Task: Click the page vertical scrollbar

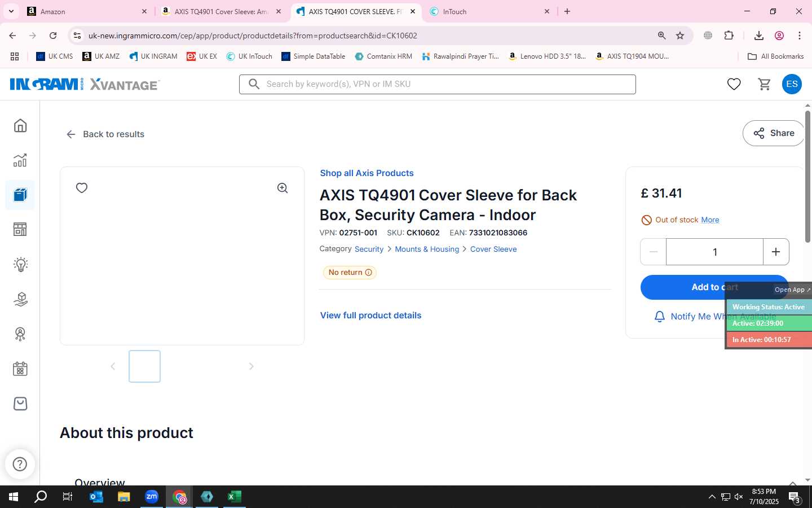Action: [807, 177]
